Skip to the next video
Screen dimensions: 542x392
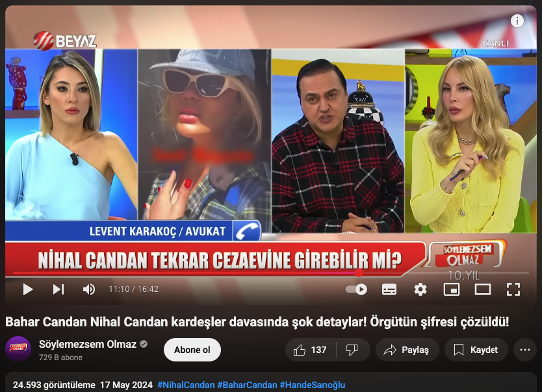tap(58, 289)
